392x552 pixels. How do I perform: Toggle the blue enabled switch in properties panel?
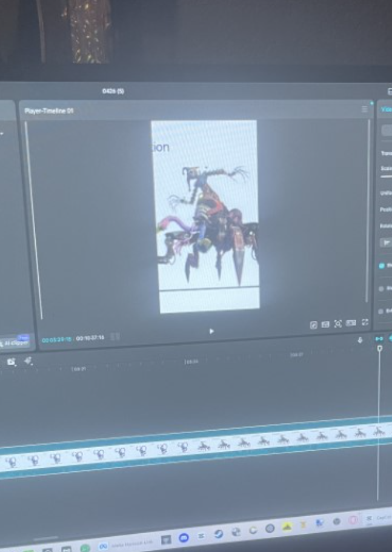coord(382,266)
